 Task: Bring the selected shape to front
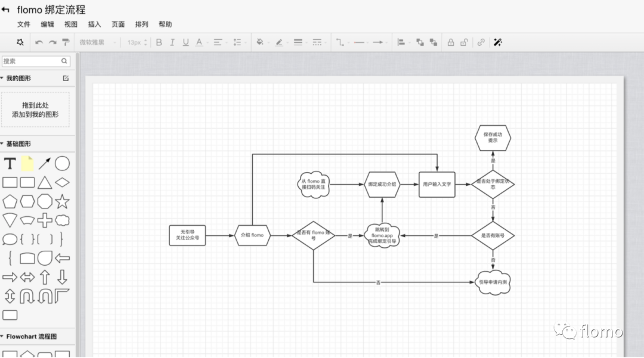(x=420, y=42)
